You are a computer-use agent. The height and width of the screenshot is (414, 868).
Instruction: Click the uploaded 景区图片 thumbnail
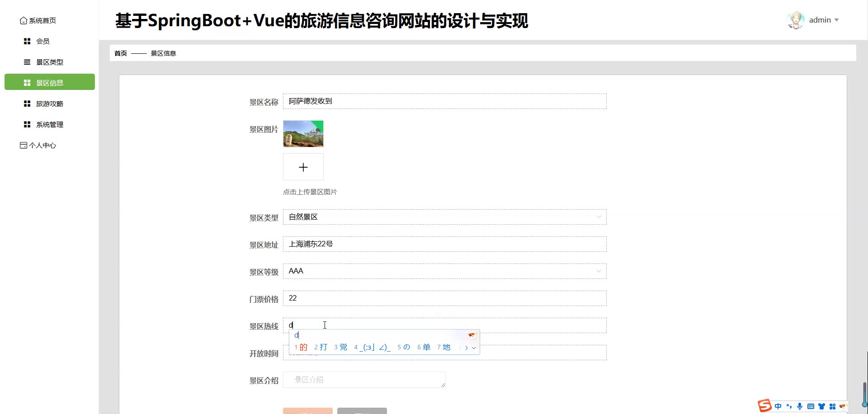point(303,134)
